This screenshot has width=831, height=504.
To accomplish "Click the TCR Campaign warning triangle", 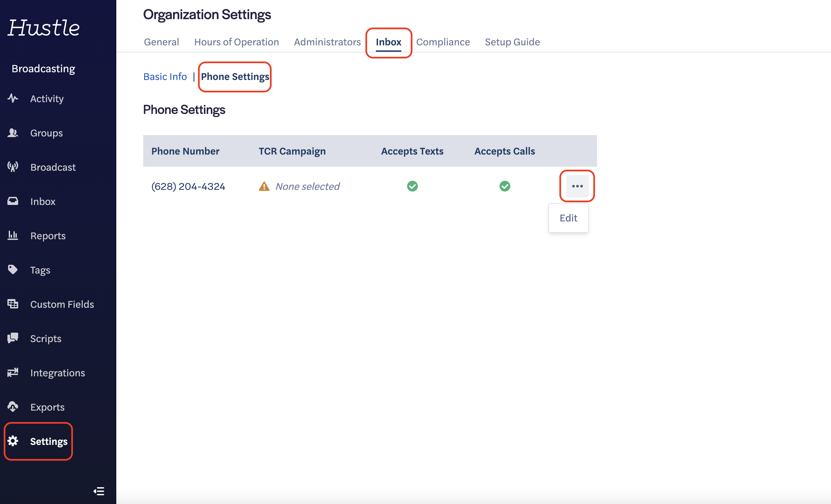I will pos(265,186).
